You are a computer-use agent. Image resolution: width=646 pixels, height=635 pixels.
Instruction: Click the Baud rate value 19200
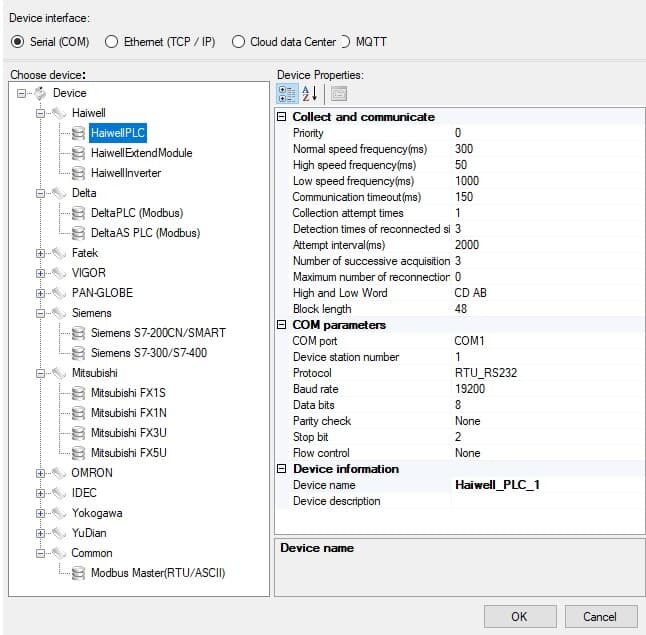[x=470, y=389]
